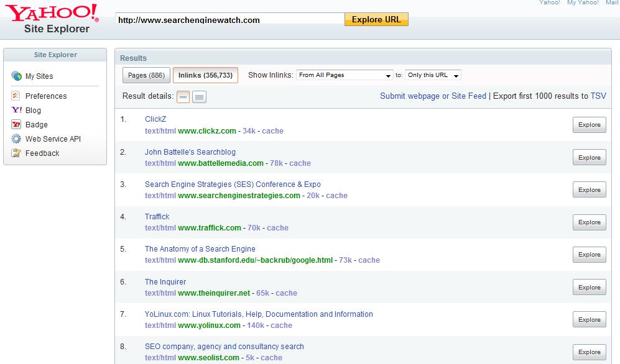Open the Show Inlinks source dropdown
Image resolution: width=620 pixels, height=364 pixels.
(345, 75)
